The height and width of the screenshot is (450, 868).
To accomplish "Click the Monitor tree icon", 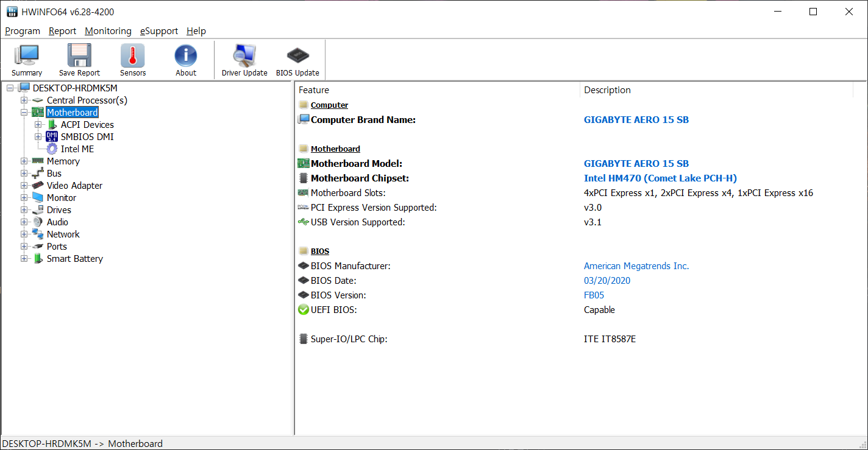I will click(x=38, y=198).
